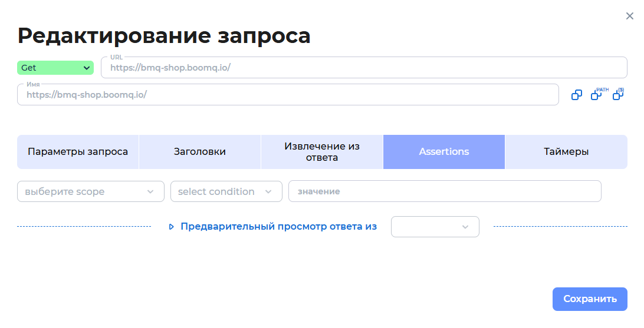The height and width of the screenshot is (328, 644).
Task: Open the Get method dropdown
Action: tap(55, 68)
